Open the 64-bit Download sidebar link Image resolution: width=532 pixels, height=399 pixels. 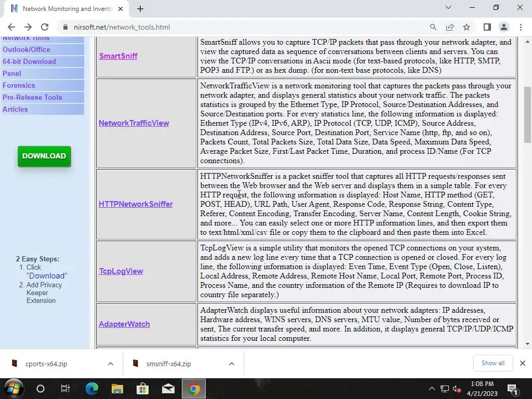29,61
